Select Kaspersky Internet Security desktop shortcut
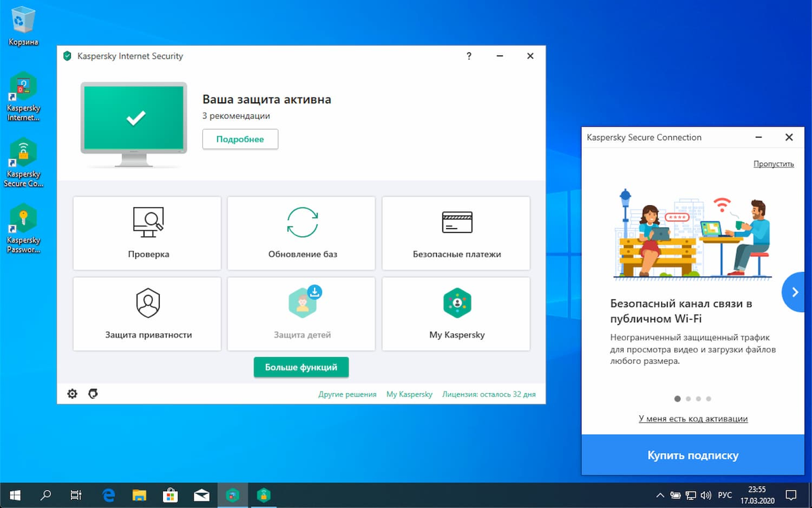812x508 pixels. coord(24,97)
